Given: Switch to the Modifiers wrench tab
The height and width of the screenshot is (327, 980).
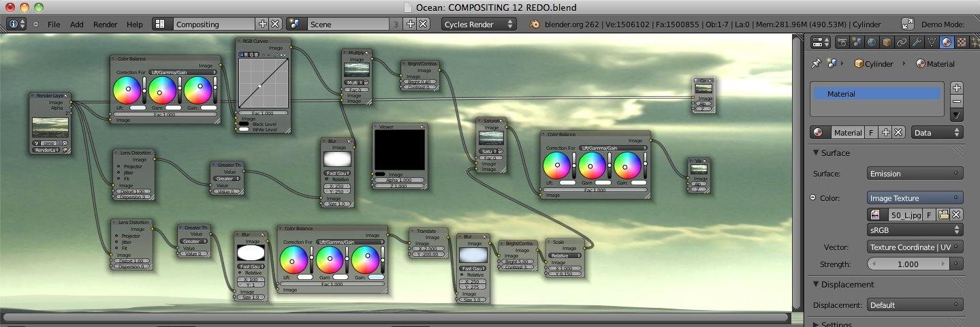Looking at the screenshot, I should 917,42.
